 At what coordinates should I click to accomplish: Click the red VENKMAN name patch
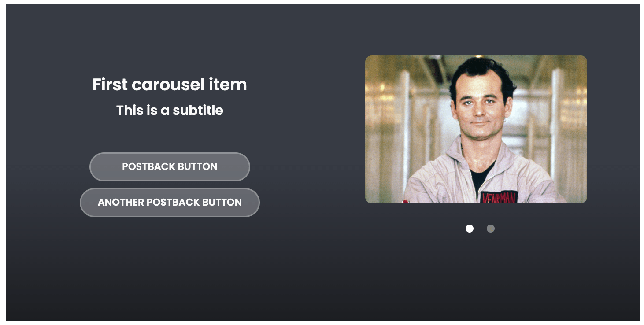click(499, 198)
